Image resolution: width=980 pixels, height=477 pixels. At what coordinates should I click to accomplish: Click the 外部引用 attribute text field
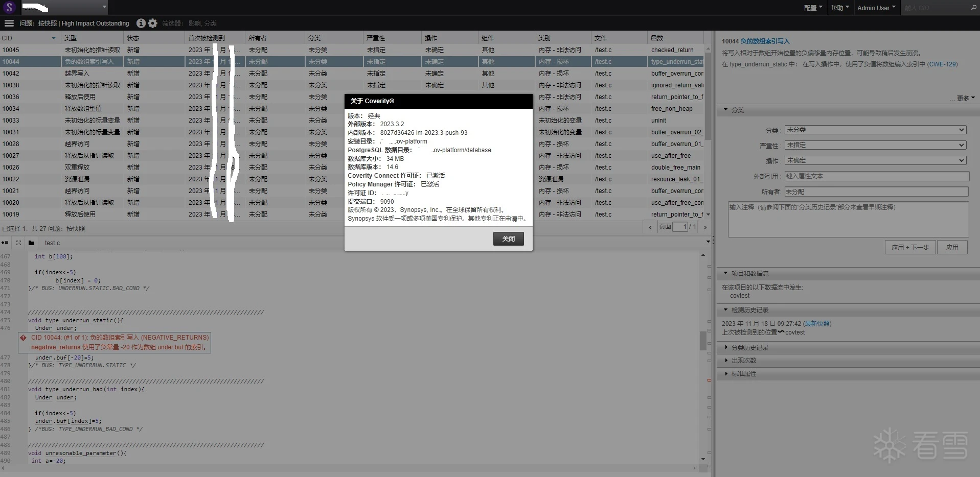click(877, 176)
